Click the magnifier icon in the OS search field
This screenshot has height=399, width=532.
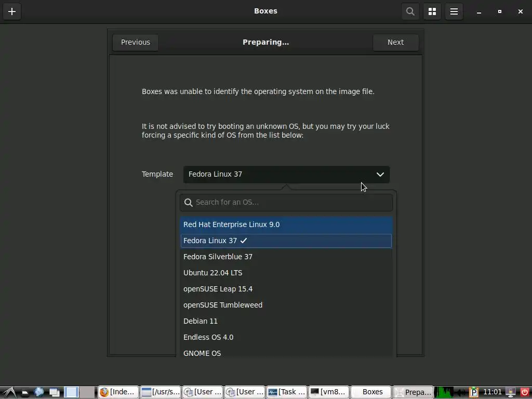[x=188, y=203]
